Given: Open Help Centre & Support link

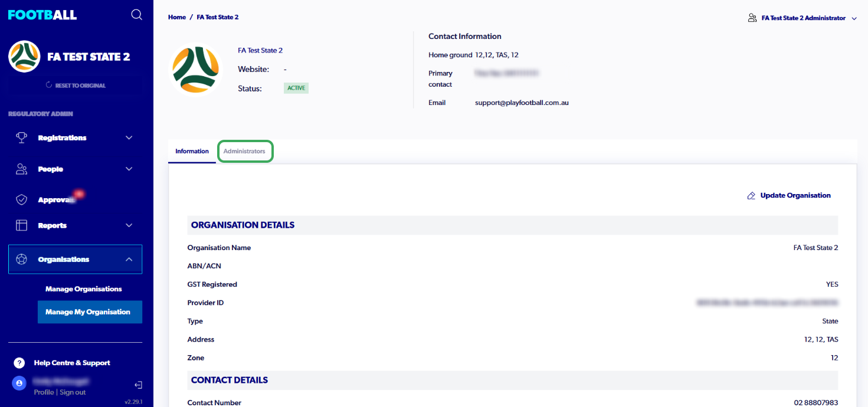Looking at the screenshot, I should click(x=72, y=363).
